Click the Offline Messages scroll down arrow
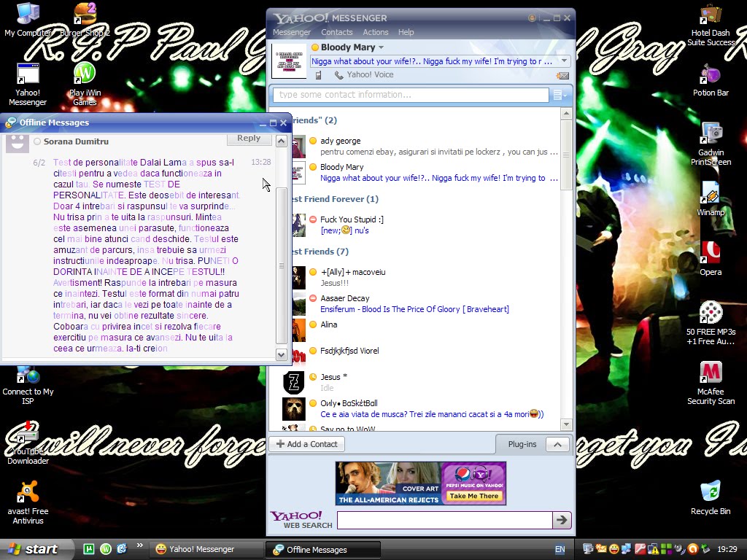The height and width of the screenshot is (560, 747). point(281,355)
